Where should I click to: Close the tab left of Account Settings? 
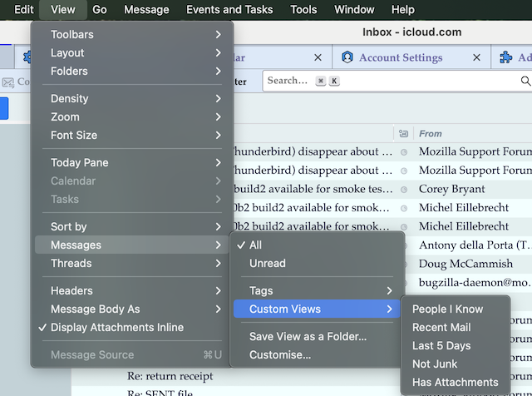(x=318, y=57)
